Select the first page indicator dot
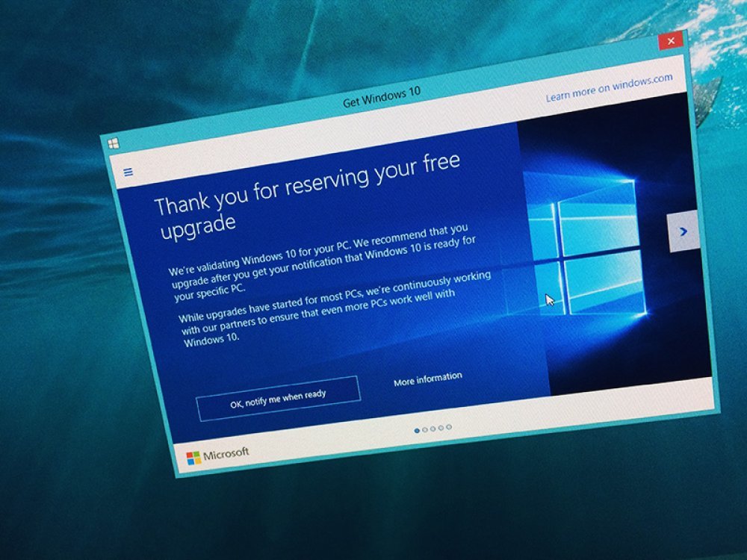The height and width of the screenshot is (560, 747). point(418,431)
